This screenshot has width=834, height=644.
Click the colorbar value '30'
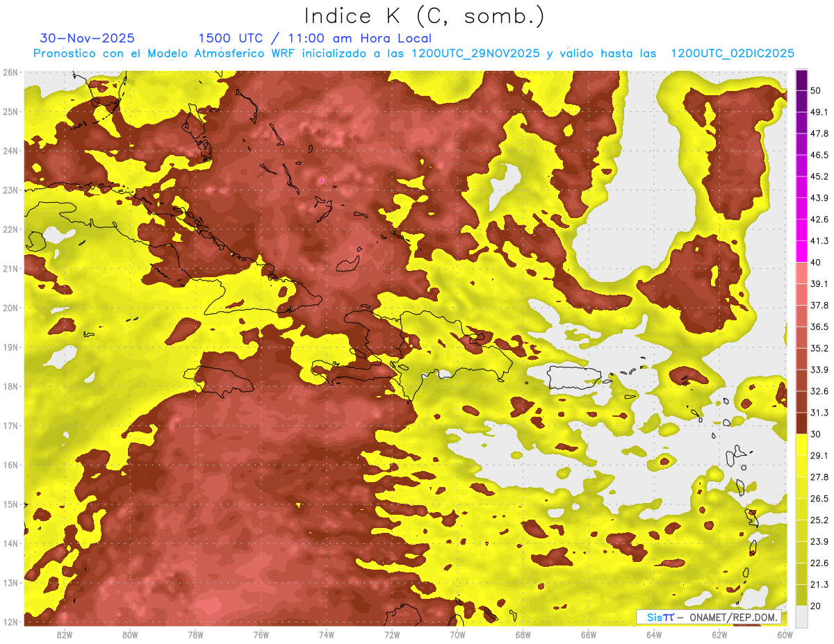pos(817,434)
